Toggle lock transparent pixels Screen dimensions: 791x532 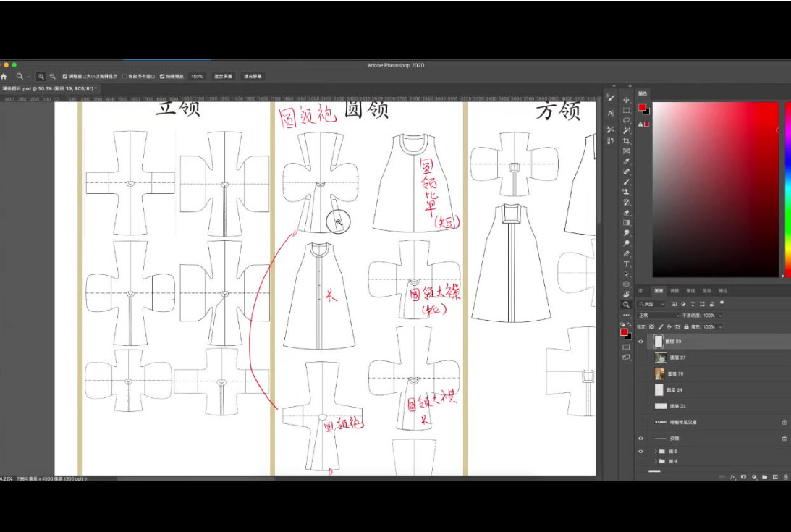tap(651, 327)
